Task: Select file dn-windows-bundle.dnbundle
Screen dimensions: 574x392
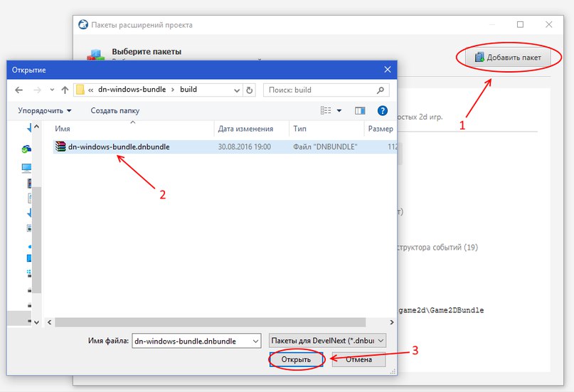Action: point(225,147)
